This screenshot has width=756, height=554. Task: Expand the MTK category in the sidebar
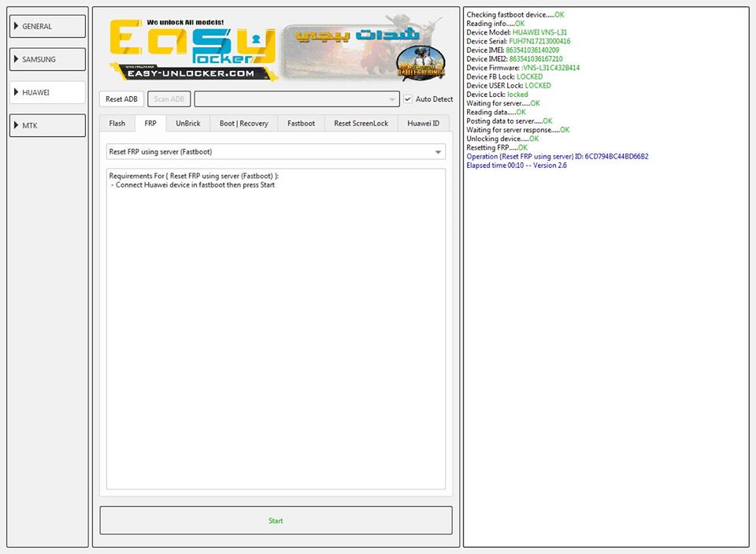(x=47, y=125)
